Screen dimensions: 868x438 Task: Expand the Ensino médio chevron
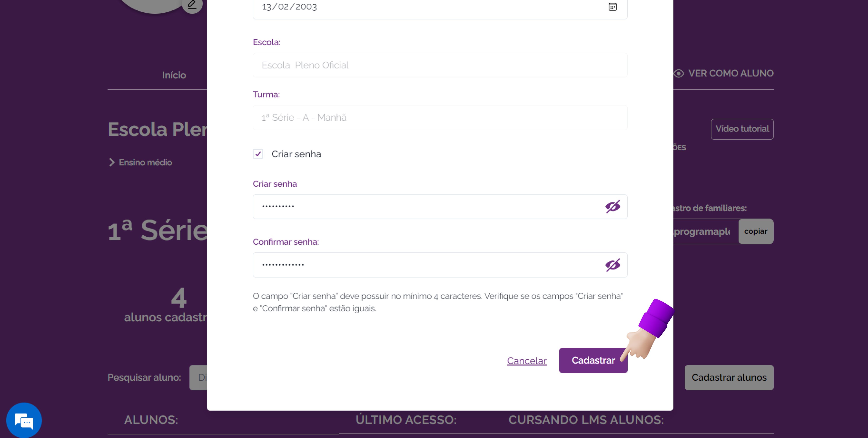pos(112,162)
